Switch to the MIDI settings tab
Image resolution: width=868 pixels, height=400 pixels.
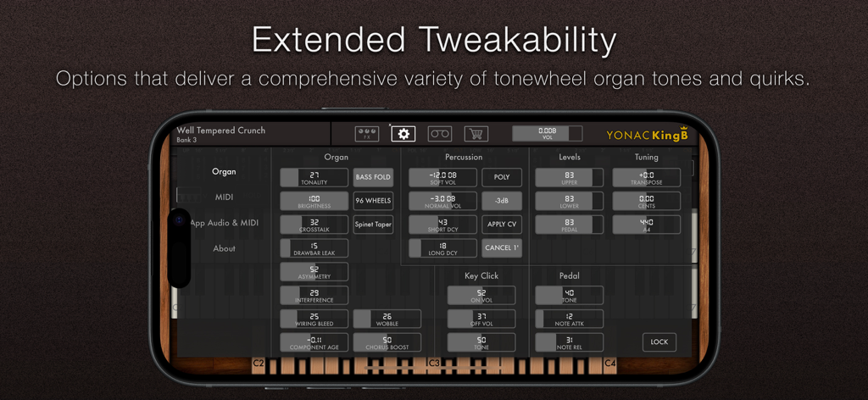pos(224,197)
